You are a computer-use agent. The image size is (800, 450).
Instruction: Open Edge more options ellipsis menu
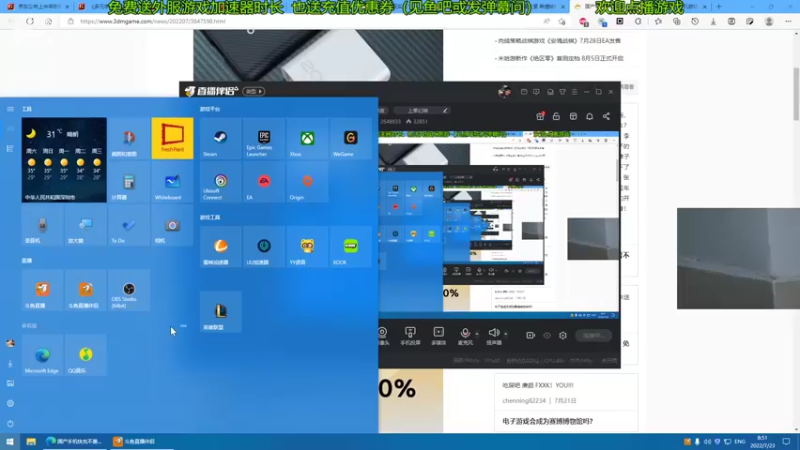pos(788,21)
